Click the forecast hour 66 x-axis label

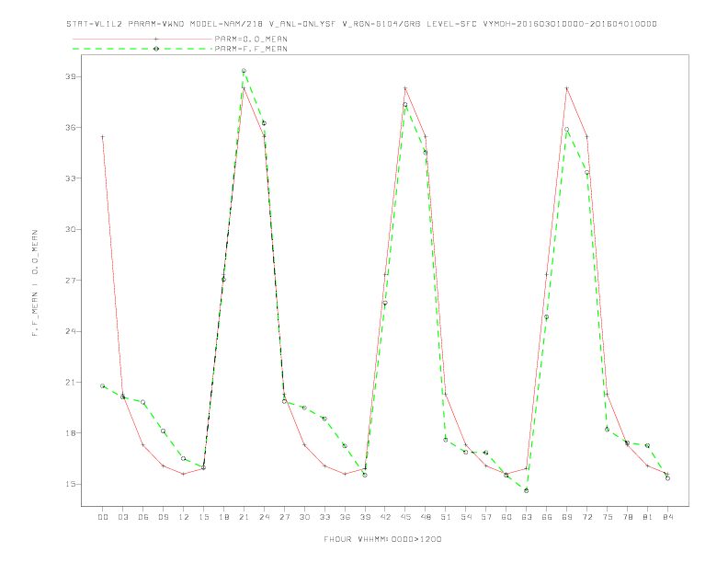pyautogui.click(x=547, y=517)
